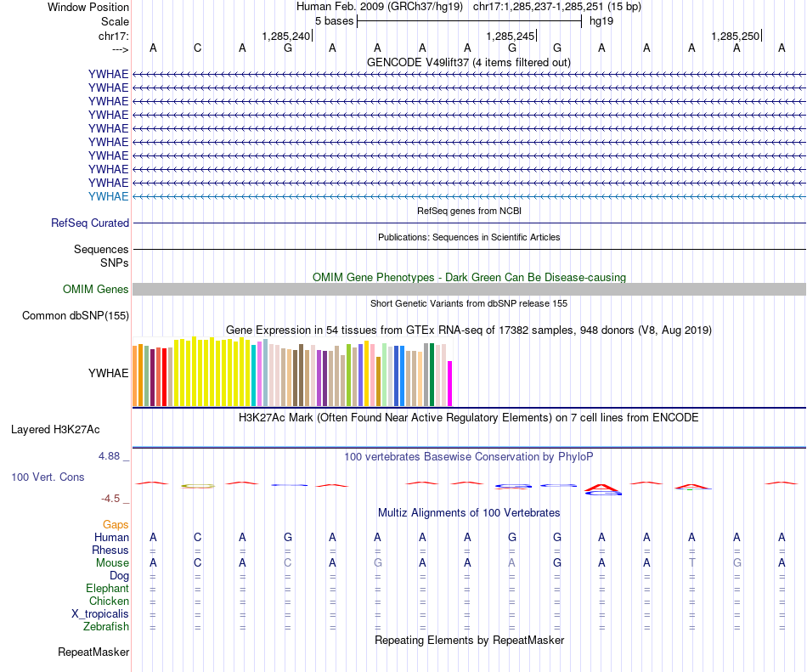Click the Human Feb. 2009 (GRCh37/hg19) title

pos(380,7)
